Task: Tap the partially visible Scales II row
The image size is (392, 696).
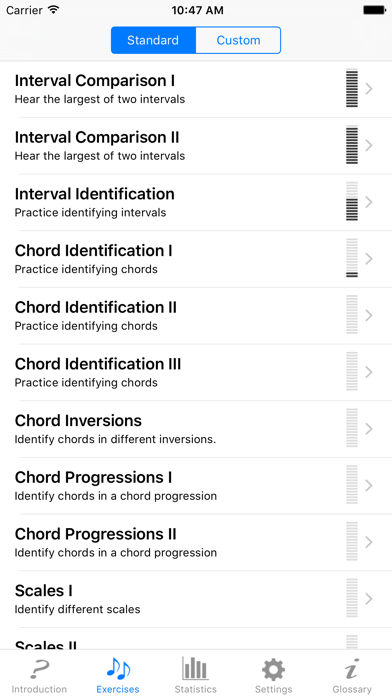Action: [x=196, y=639]
